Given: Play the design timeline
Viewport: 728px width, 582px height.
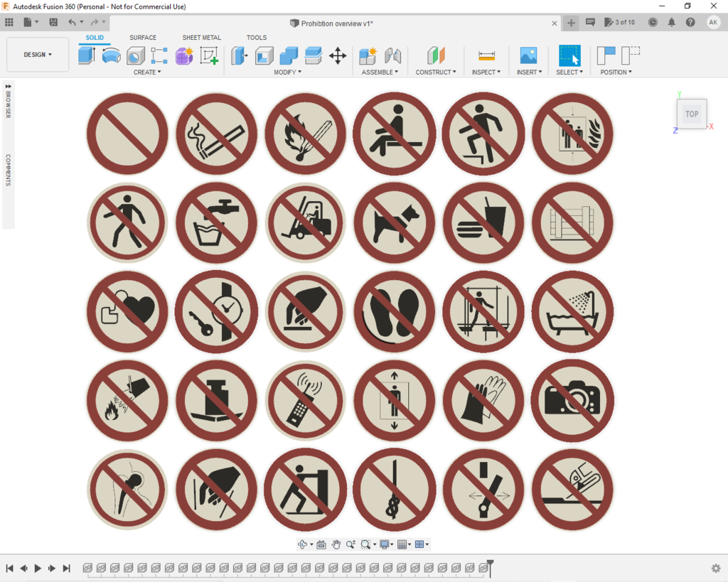Looking at the screenshot, I should (38, 568).
